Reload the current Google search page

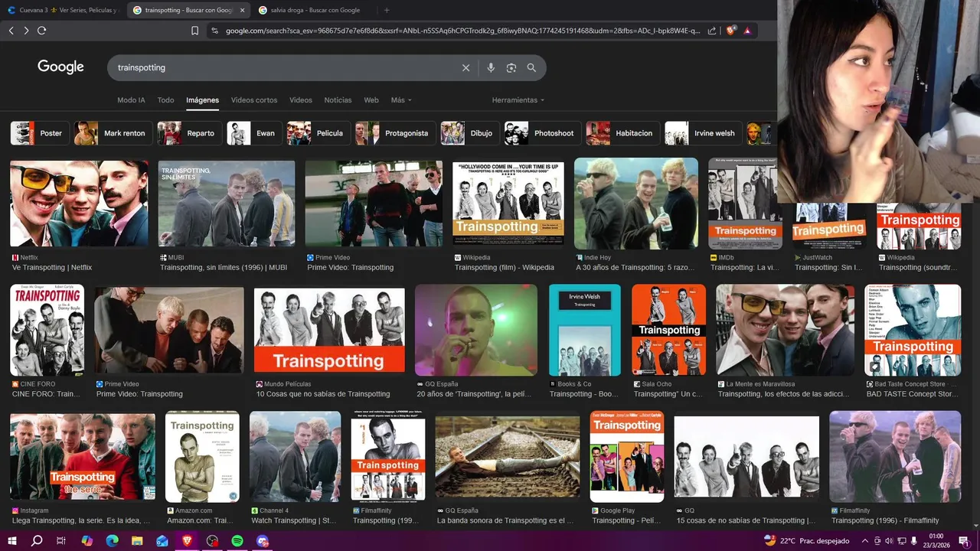click(41, 31)
